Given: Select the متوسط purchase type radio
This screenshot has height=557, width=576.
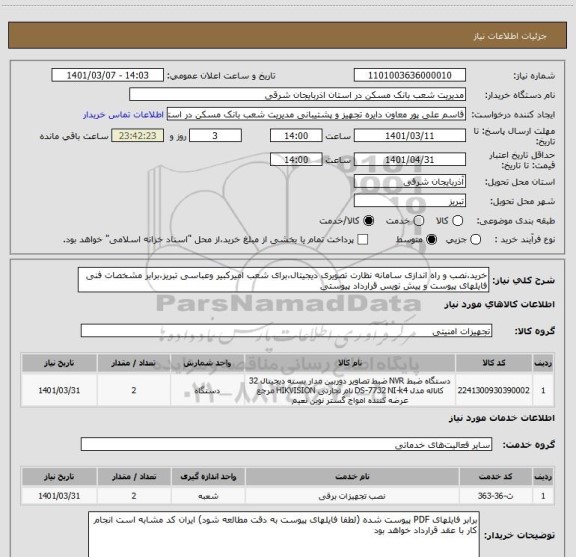Looking at the screenshot, I should pos(431,240).
